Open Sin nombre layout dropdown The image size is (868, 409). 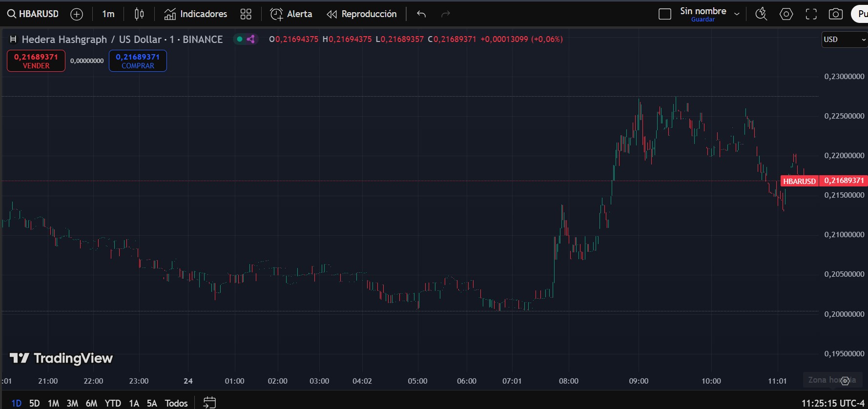click(x=737, y=14)
